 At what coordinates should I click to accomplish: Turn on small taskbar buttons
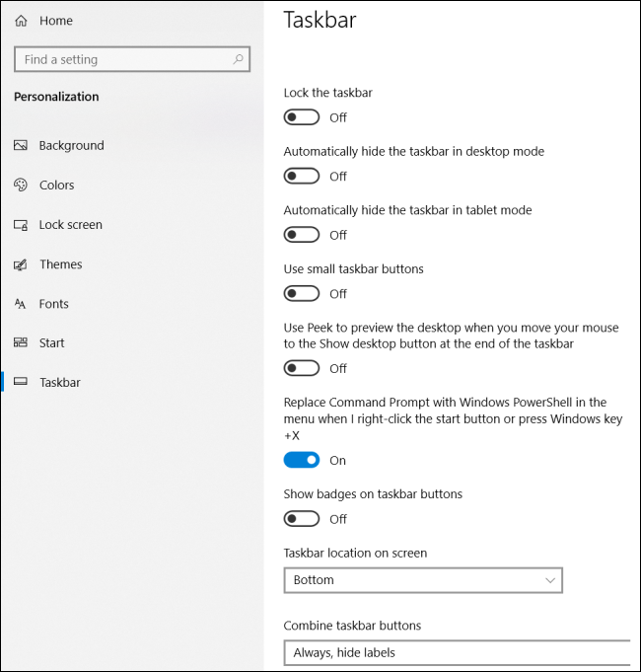point(302,293)
